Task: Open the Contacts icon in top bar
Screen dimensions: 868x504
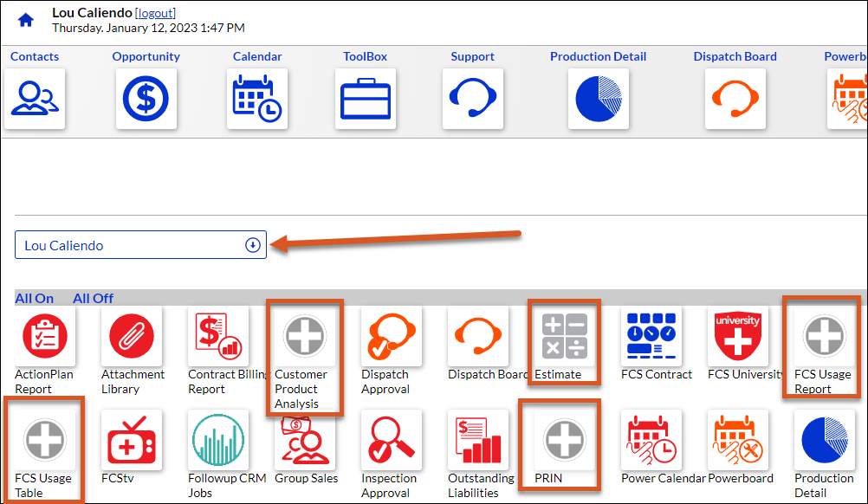Action: 35,99
